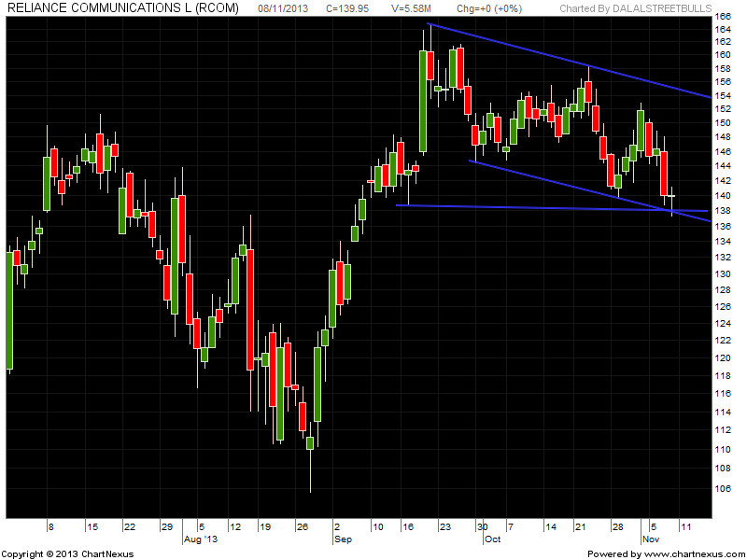This screenshot has width=747, height=560.
Task: Click the 110 price axis label
Action: coord(723,450)
